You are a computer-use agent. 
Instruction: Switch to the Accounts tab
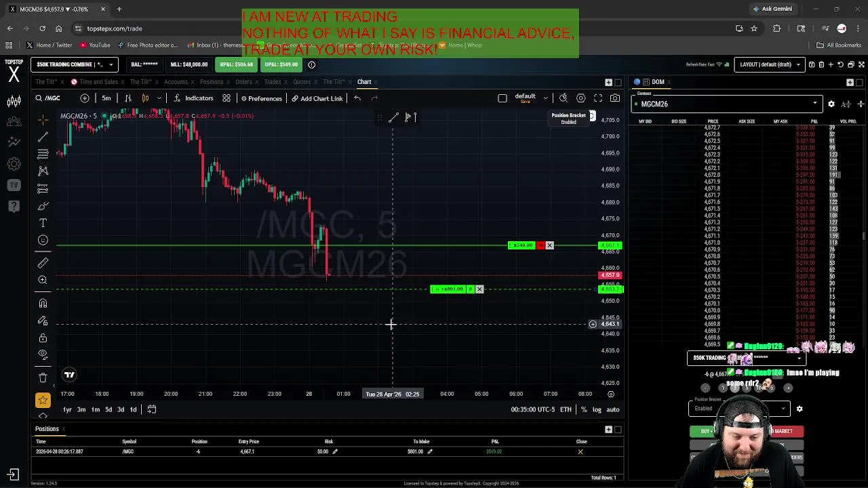point(176,82)
